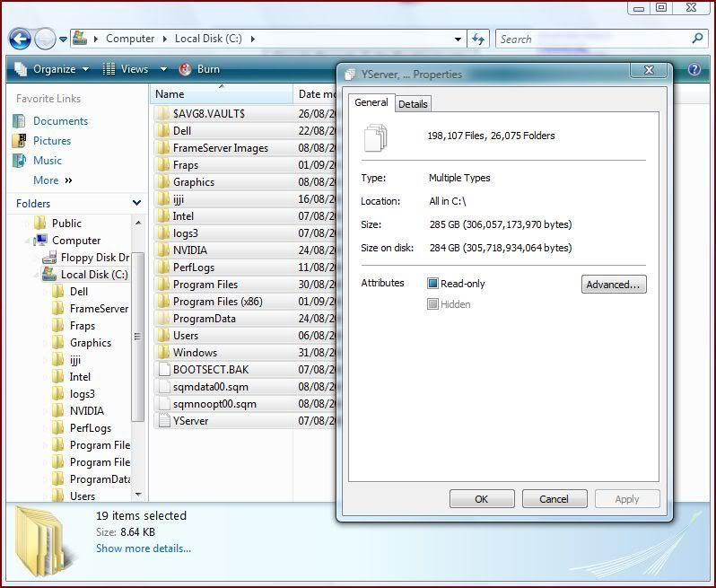
Task: Click the search magnifier icon
Action: click(x=697, y=39)
